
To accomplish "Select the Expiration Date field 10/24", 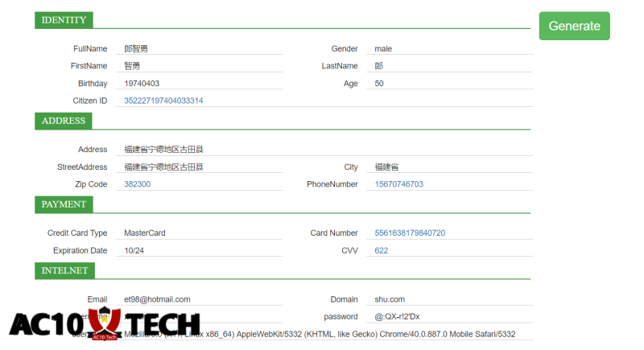I will (201, 250).
